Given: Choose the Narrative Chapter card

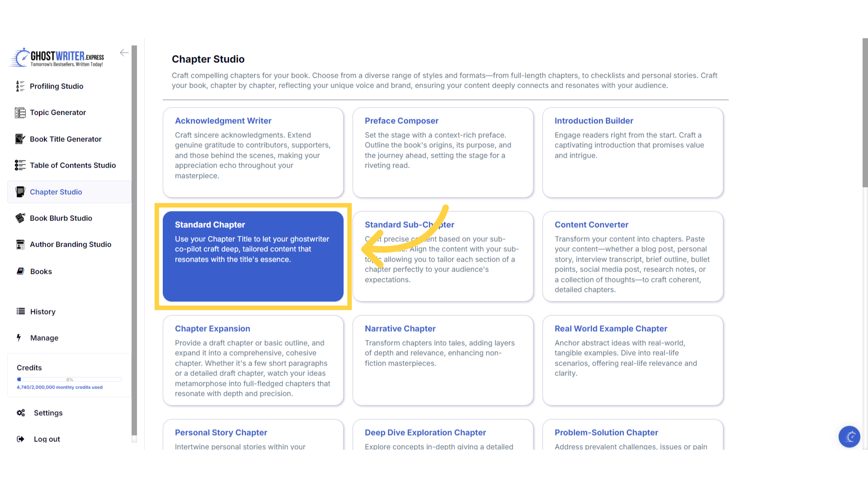Looking at the screenshot, I should [x=443, y=360].
